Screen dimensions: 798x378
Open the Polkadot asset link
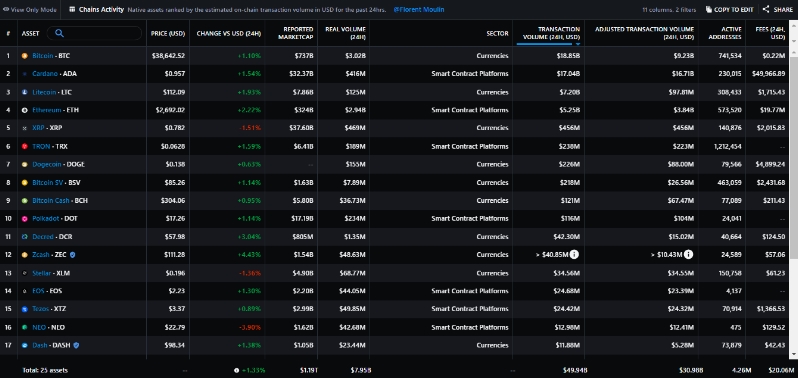(x=45, y=219)
